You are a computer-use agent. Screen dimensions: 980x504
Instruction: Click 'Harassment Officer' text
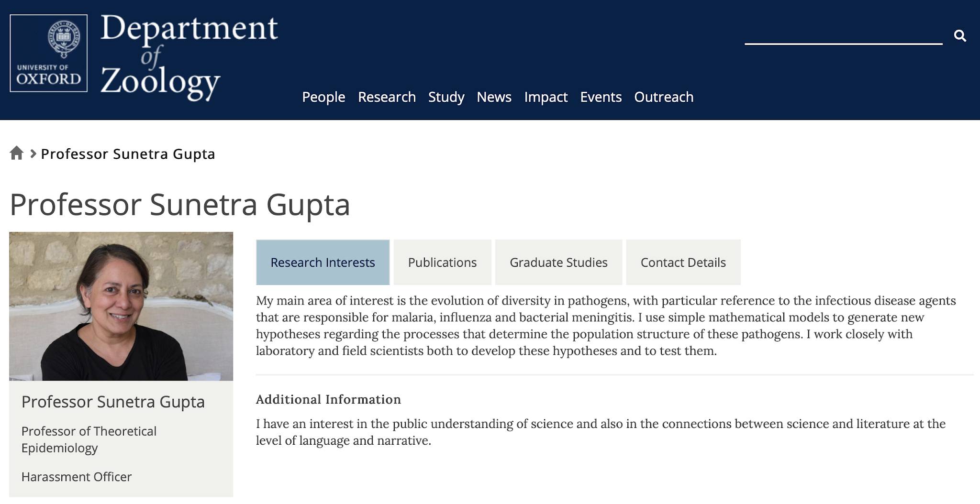[x=77, y=477]
